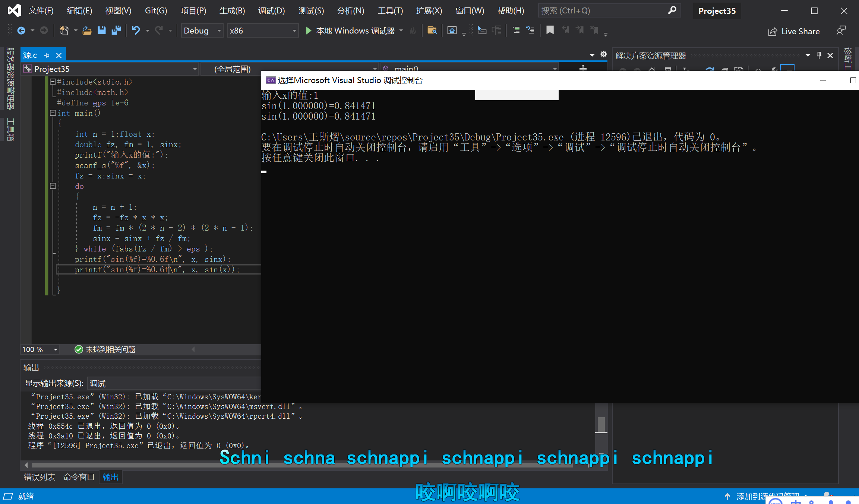Navigate backward with the back arrow

[21, 31]
